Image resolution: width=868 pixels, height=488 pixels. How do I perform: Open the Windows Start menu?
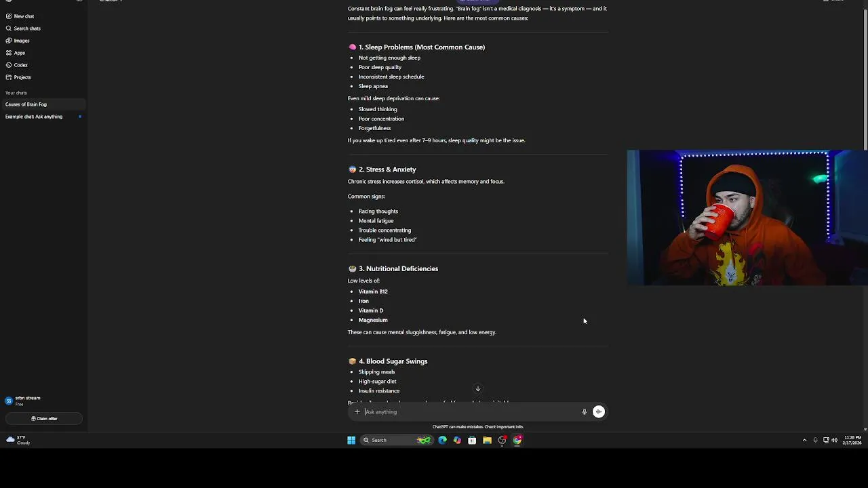click(x=351, y=440)
